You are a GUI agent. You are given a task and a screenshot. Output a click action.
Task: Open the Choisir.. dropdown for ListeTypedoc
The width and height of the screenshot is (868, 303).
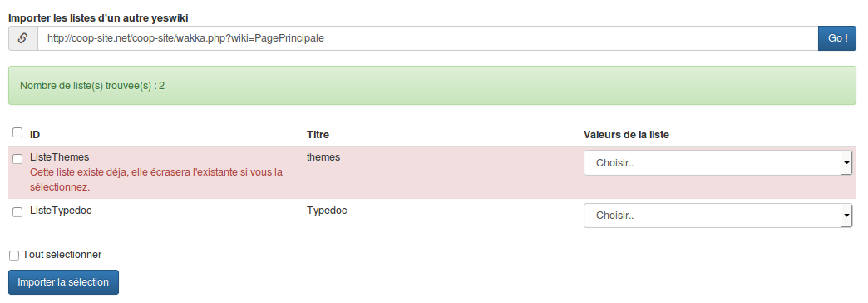pyautogui.click(x=718, y=216)
